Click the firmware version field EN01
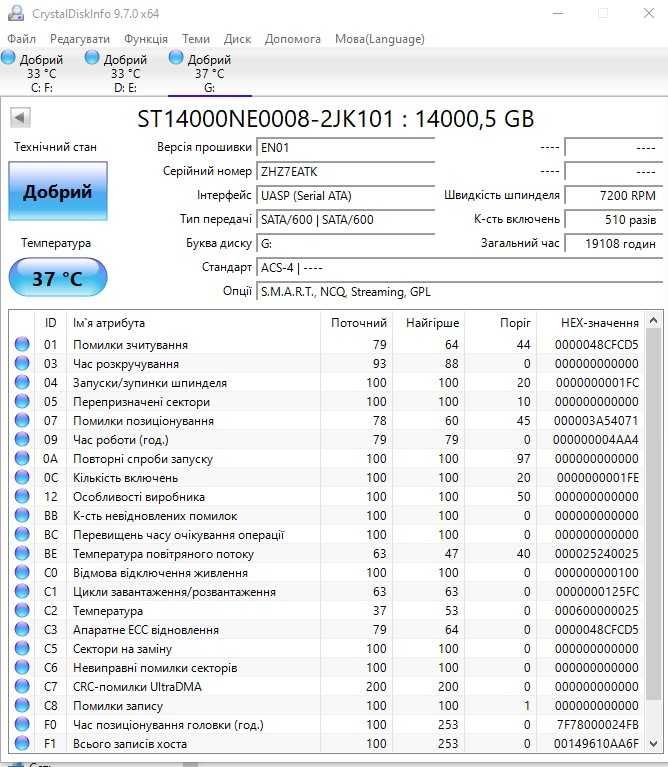668x767 pixels. [345, 148]
